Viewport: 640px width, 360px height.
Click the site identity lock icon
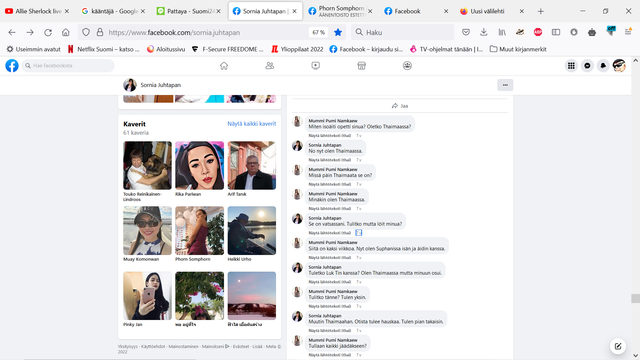click(100, 32)
